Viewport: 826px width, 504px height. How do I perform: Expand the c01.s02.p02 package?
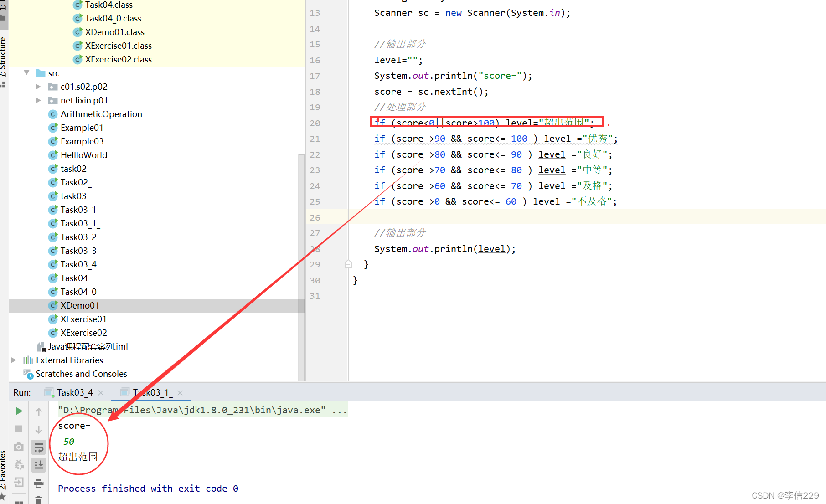[x=38, y=87]
